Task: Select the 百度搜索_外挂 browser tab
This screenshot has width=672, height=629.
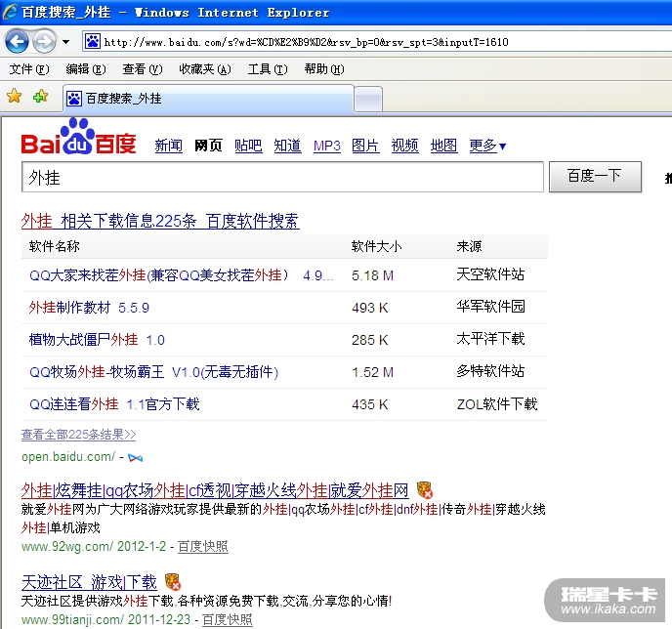Action: click(x=209, y=99)
